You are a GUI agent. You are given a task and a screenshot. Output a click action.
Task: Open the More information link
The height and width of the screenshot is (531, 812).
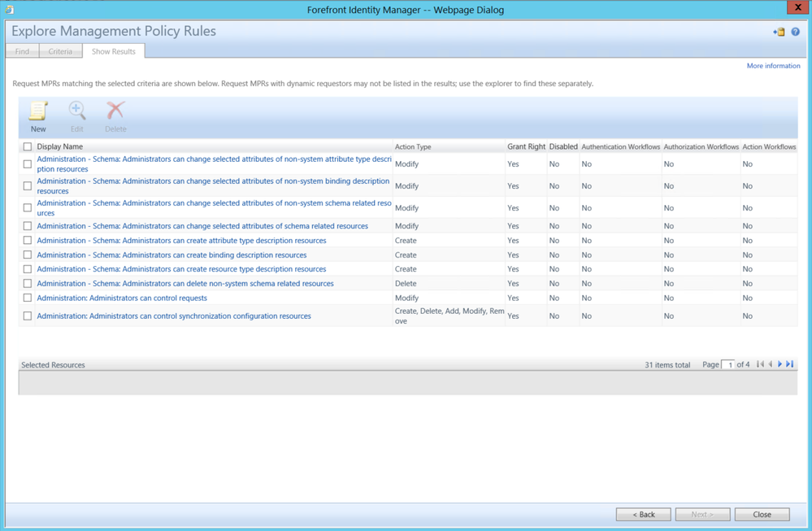click(773, 66)
